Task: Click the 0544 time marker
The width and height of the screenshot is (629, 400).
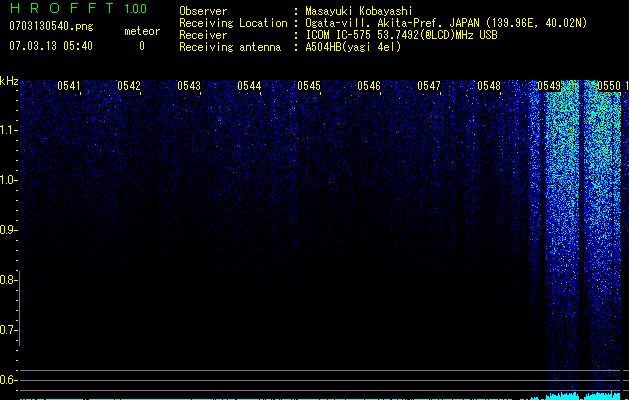Action: 249,86
